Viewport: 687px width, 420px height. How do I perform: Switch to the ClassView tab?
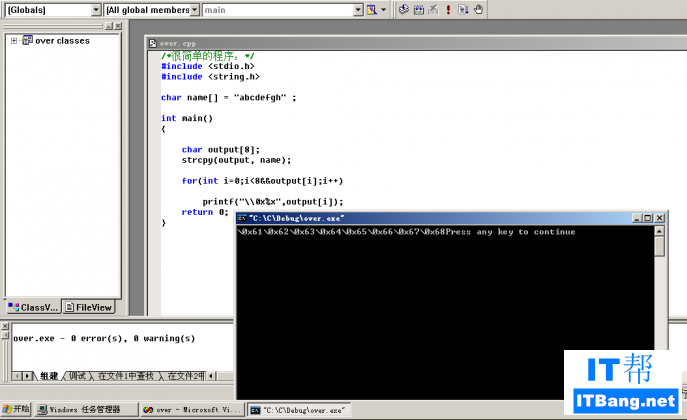pyautogui.click(x=33, y=307)
